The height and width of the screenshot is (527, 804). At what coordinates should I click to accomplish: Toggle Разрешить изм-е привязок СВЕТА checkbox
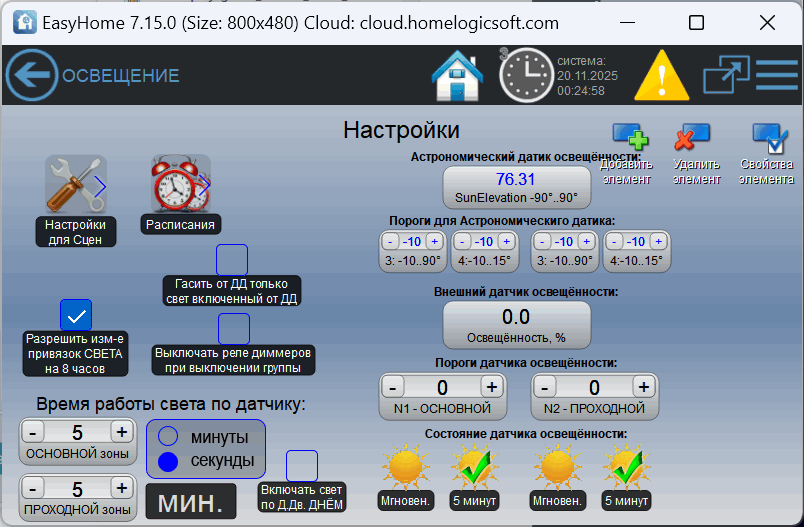point(76,315)
